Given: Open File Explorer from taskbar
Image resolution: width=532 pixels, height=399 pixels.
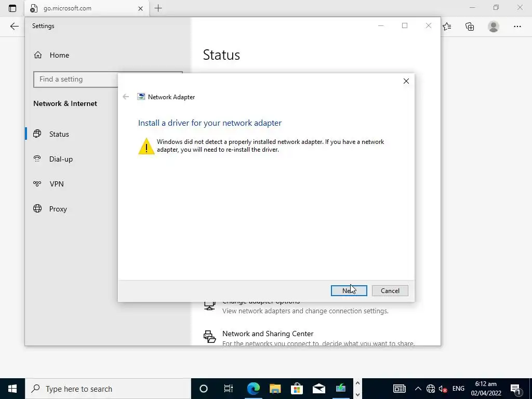Looking at the screenshot, I should pyautogui.click(x=275, y=389).
